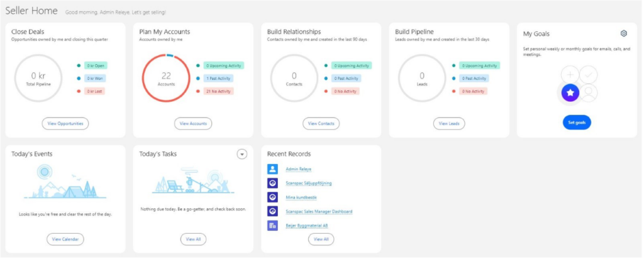Click the star icon in My Goals
Image resolution: width=644 pixels, height=259 pixels.
[x=570, y=93]
